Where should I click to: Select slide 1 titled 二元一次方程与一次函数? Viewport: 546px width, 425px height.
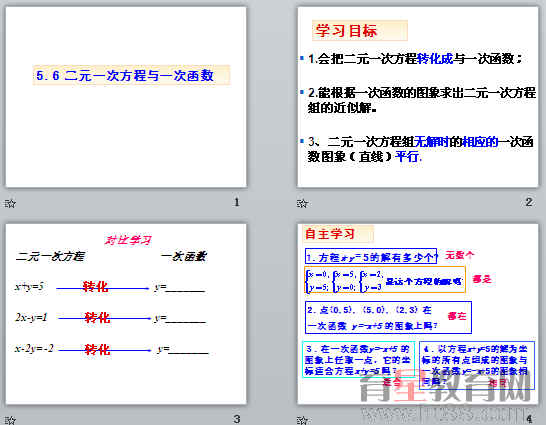click(126, 97)
